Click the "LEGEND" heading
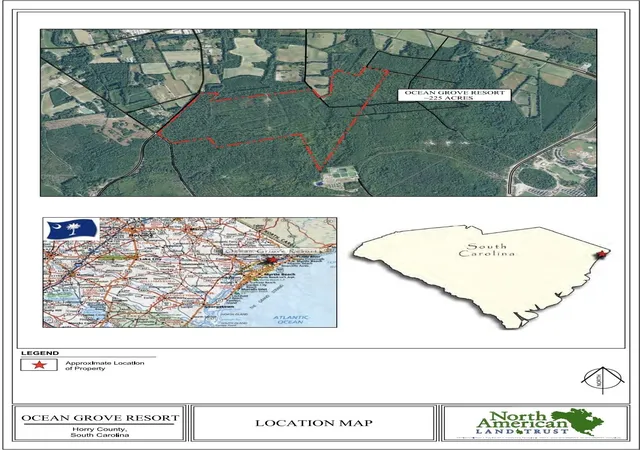This screenshot has width=640, height=450. (x=40, y=353)
